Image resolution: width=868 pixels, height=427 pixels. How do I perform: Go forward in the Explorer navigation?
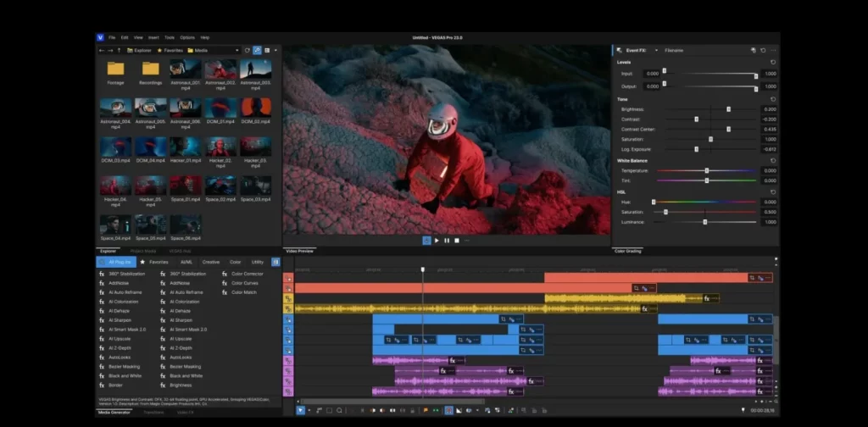tap(110, 50)
